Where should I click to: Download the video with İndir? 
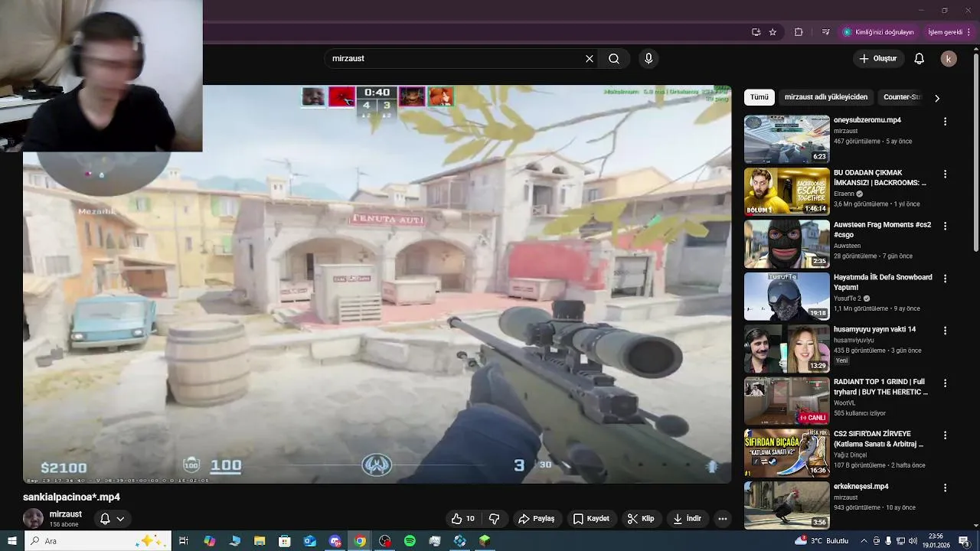pyautogui.click(x=687, y=519)
